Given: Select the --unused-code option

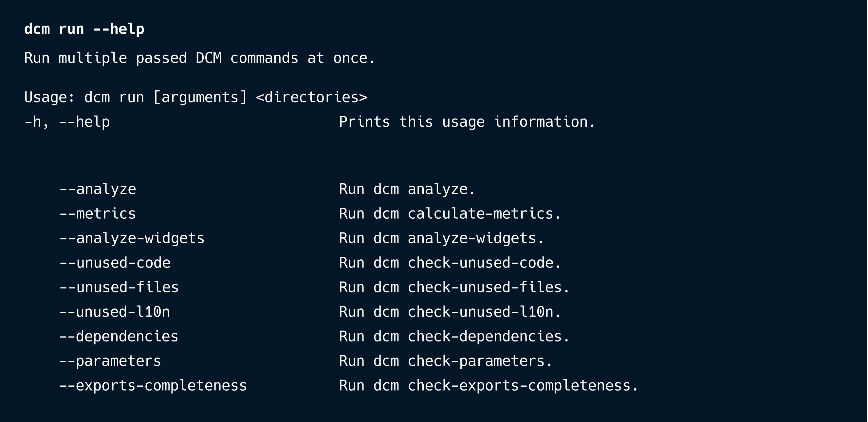Looking at the screenshot, I should point(115,263).
